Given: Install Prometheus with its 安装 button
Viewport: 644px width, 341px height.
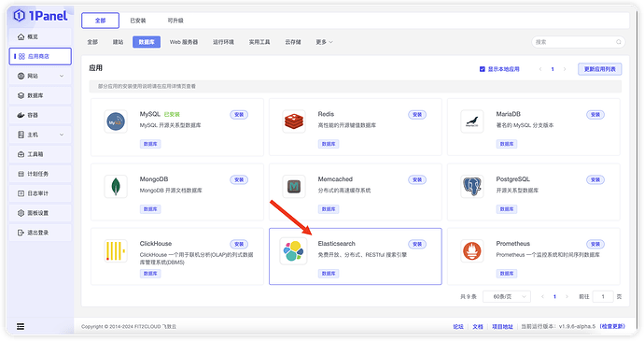Looking at the screenshot, I should tap(595, 245).
